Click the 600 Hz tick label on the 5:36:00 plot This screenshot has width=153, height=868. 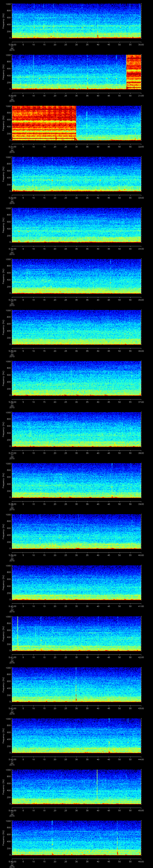(9, 375)
